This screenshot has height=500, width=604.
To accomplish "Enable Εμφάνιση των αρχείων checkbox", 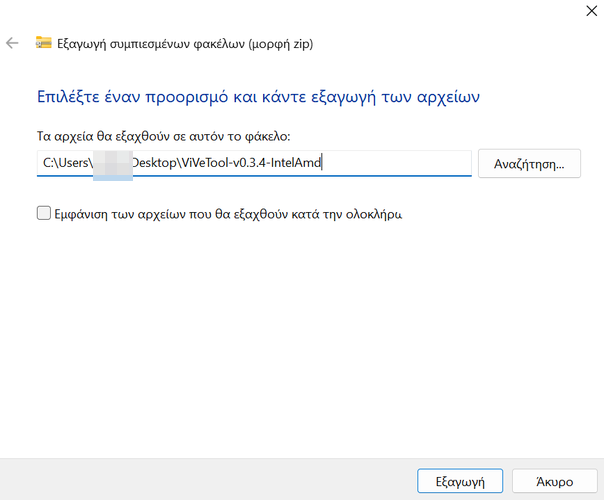I will pos(44,213).
